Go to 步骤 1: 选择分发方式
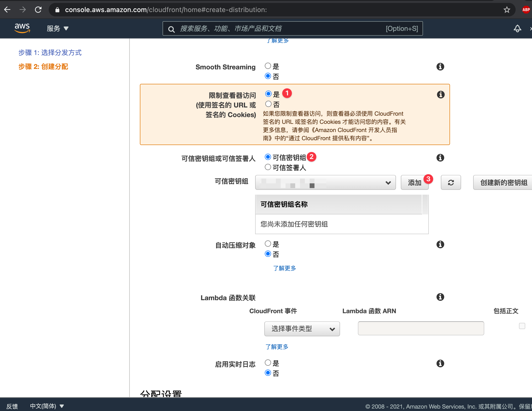Image resolution: width=532 pixels, height=411 pixels. 50,53
